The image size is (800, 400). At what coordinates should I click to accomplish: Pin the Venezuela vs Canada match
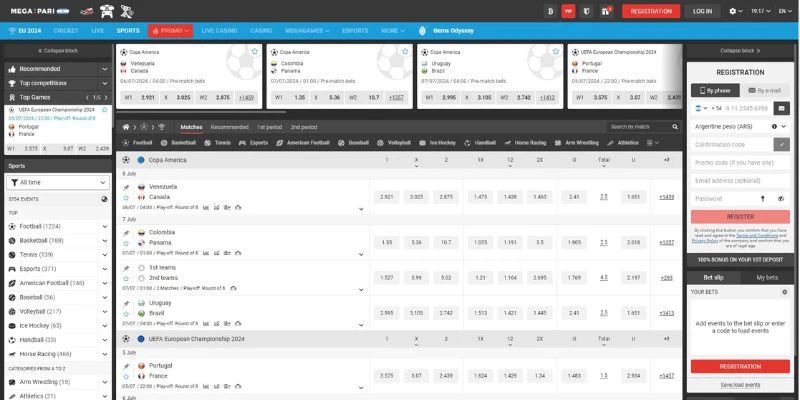126,187
